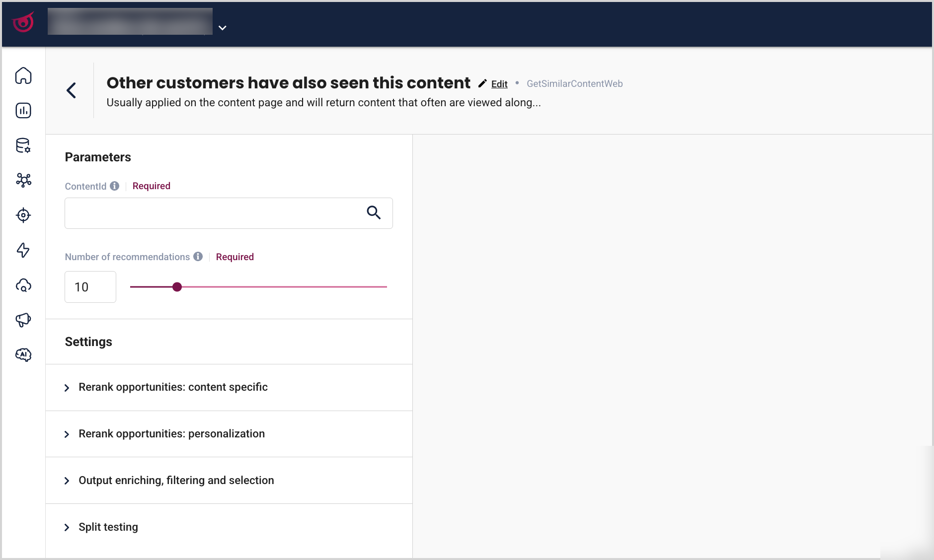934x560 pixels.
Task: Open the megaphone campaigns sidebar icon
Action: tap(23, 320)
